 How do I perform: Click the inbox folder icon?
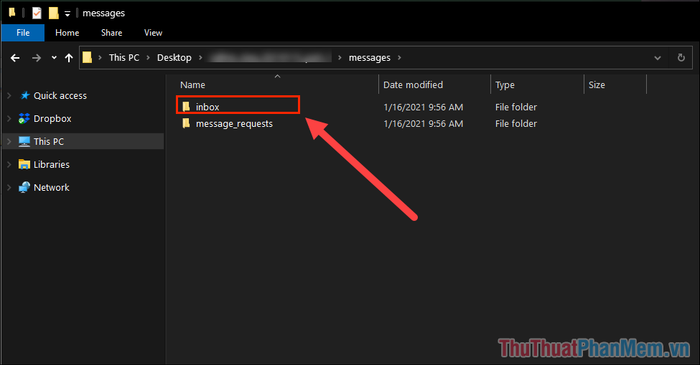tap(186, 107)
